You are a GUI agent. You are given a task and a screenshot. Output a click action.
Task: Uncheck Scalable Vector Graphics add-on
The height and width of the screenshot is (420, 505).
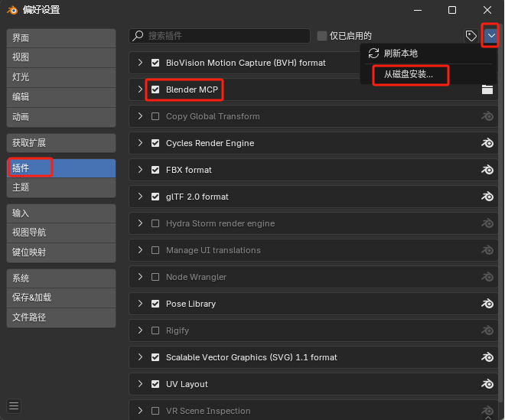(x=155, y=357)
